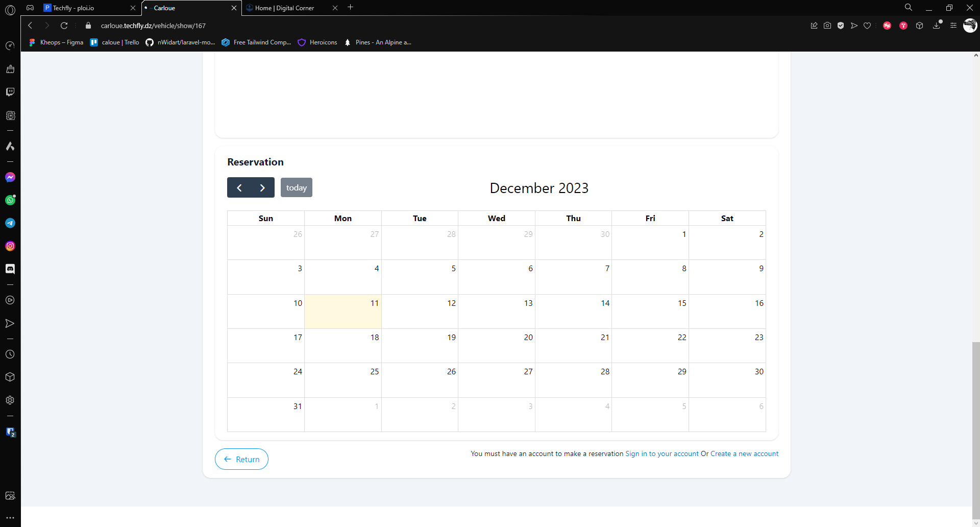Open Messenger in the sidebar
980x527 pixels.
click(x=10, y=177)
